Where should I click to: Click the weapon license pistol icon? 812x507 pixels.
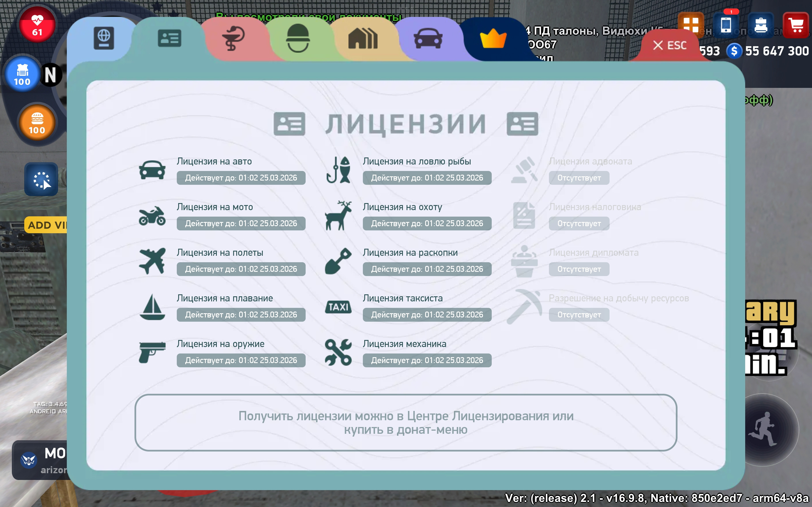pyautogui.click(x=152, y=352)
